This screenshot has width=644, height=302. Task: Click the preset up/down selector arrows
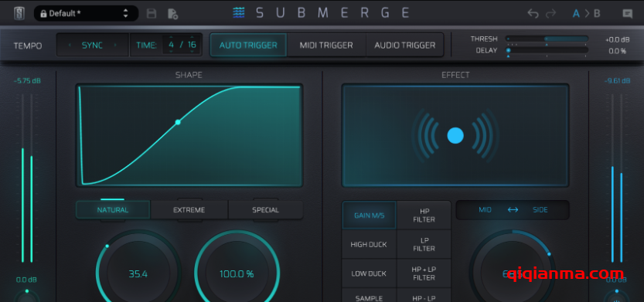coord(126,14)
